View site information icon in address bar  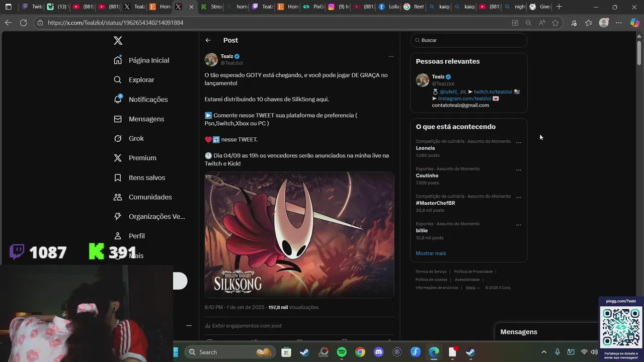(40, 23)
